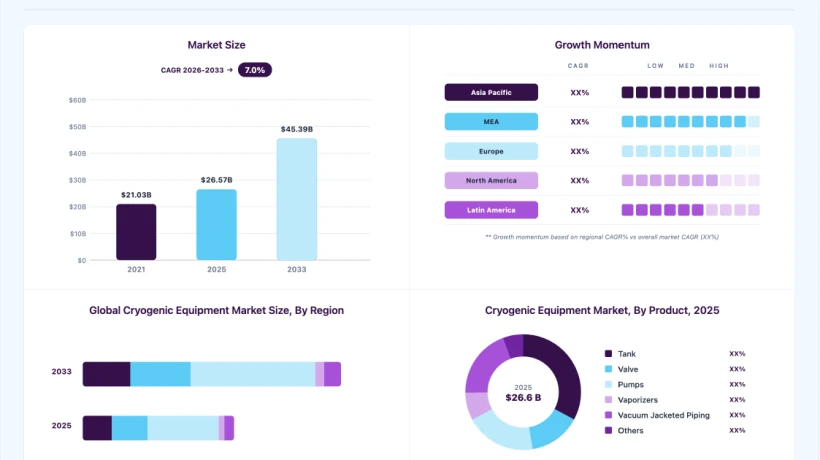Click the 2033 stacked region bar
Image resolution: width=820 pixels, height=460 pixels.
212,374
